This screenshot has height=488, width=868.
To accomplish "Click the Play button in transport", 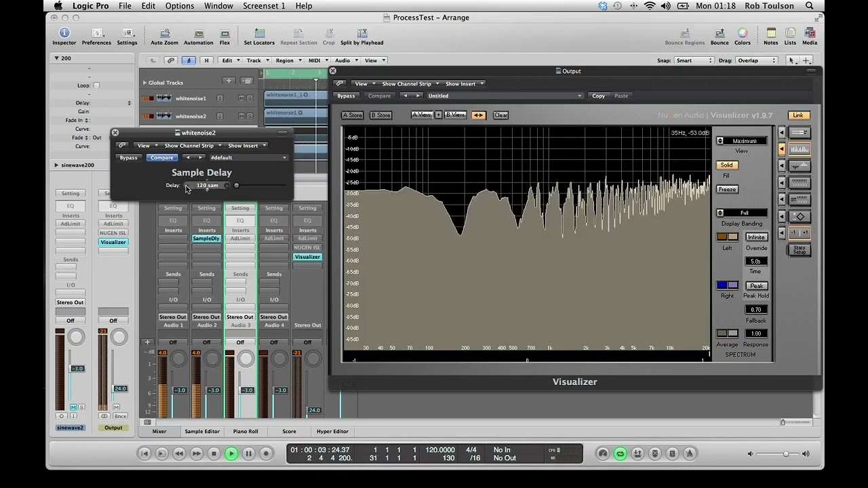I will pos(231,453).
